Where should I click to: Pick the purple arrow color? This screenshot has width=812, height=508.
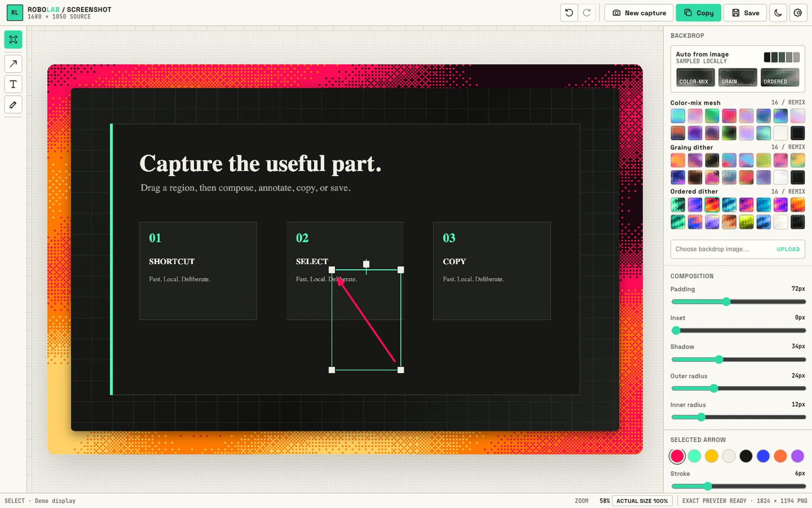click(x=798, y=456)
